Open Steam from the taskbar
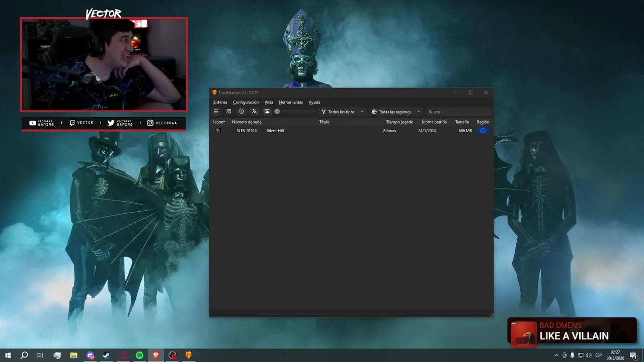This screenshot has width=644, height=362. click(x=107, y=355)
